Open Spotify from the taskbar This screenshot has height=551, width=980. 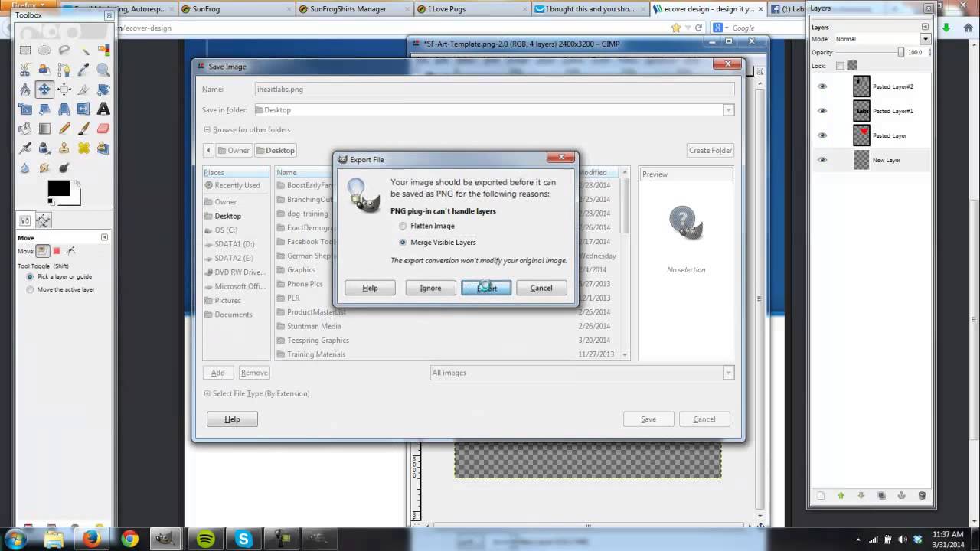click(205, 540)
